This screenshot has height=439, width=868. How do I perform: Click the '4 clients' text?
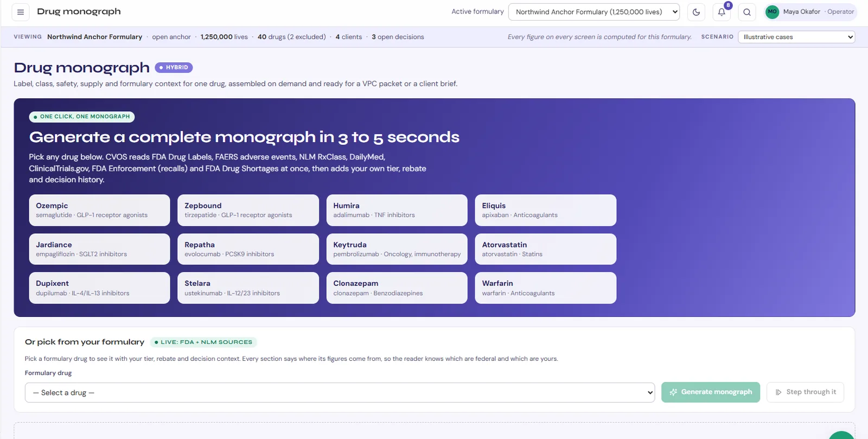[x=349, y=37]
